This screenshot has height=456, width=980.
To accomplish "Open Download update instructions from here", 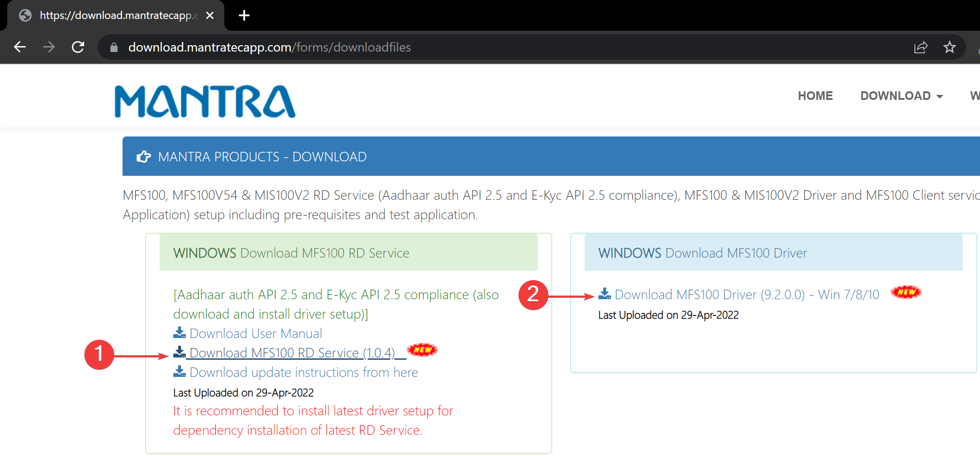I will (x=304, y=372).
